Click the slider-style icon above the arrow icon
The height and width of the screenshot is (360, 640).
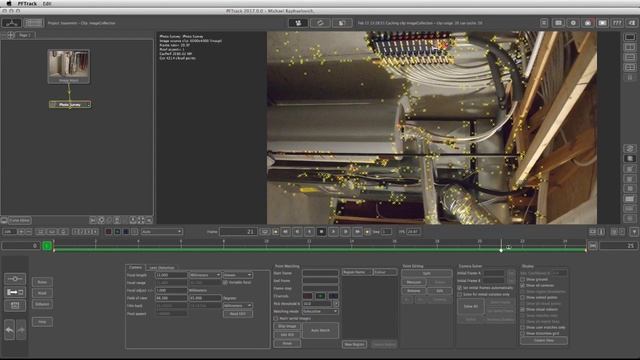[15, 279]
